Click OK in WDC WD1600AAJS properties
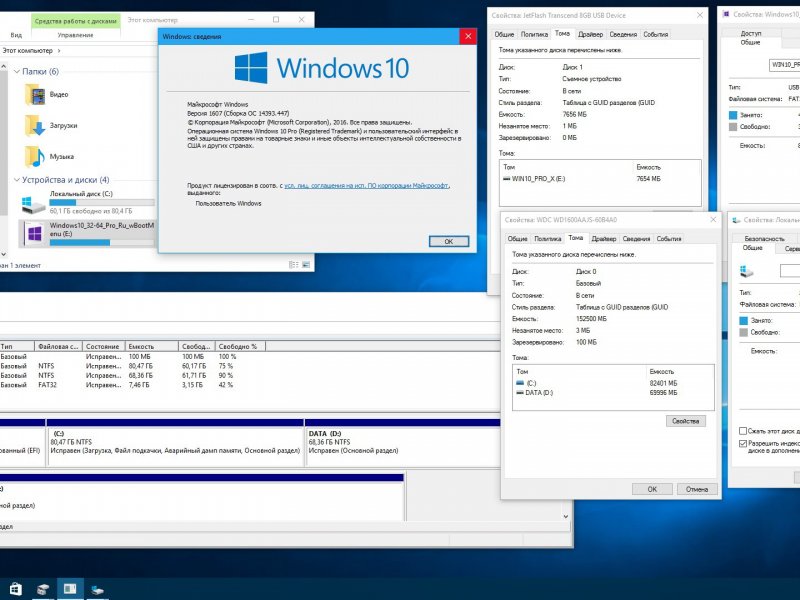The height and width of the screenshot is (600, 800). (652, 489)
